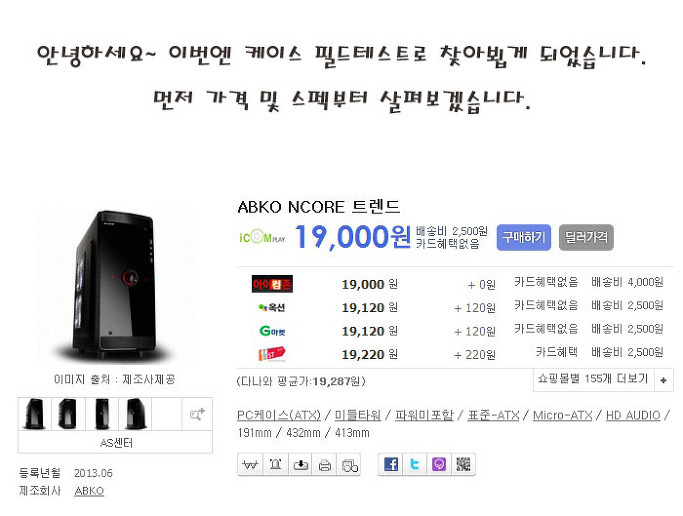Select the third case thumbnail

[102, 414]
